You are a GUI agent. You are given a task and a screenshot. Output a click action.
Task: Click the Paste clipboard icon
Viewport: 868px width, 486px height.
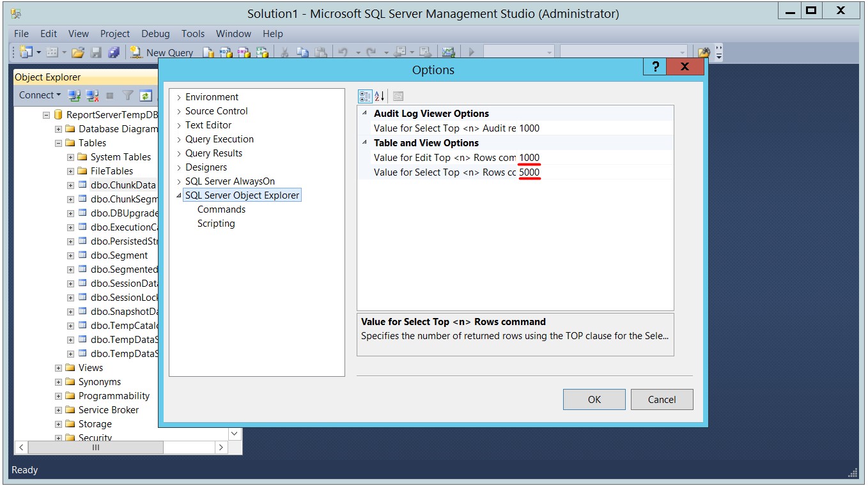click(x=320, y=52)
